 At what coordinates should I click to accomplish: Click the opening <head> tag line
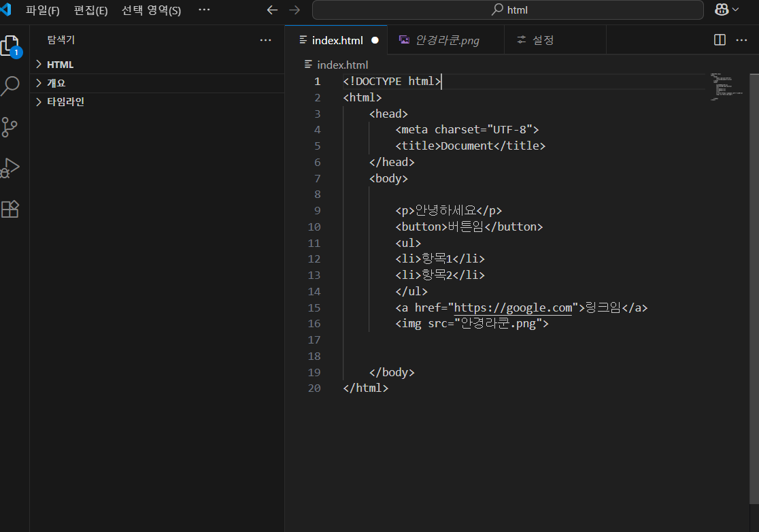pos(389,114)
